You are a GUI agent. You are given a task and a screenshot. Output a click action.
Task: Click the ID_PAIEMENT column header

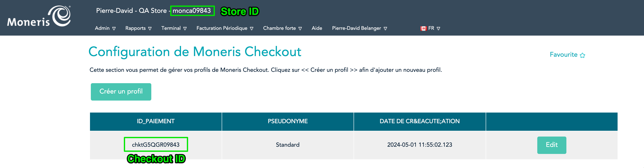tap(156, 121)
